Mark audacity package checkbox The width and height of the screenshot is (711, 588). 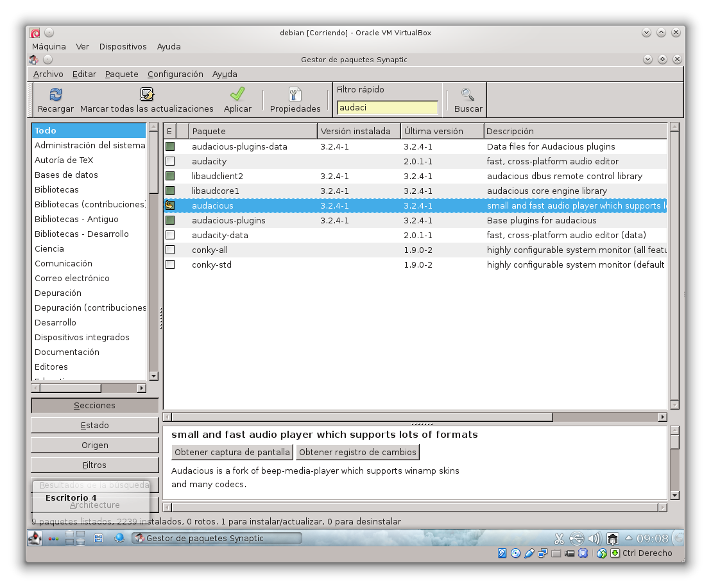coord(170,161)
